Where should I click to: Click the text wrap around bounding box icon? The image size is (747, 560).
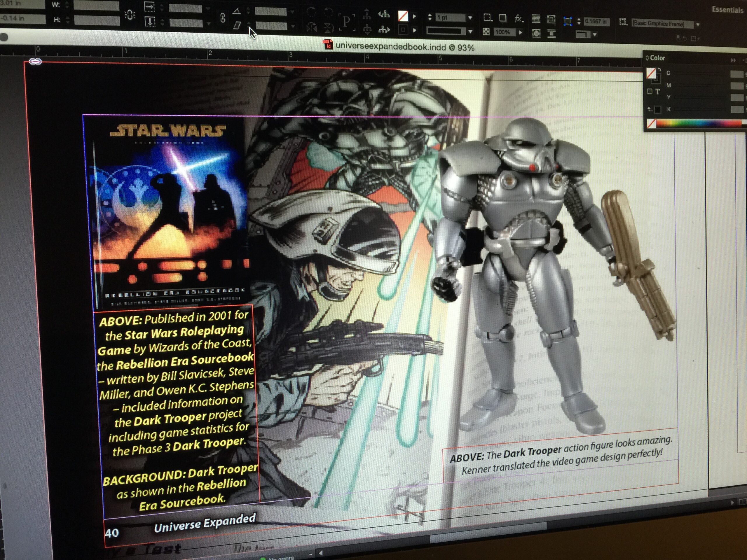pos(551,19)
